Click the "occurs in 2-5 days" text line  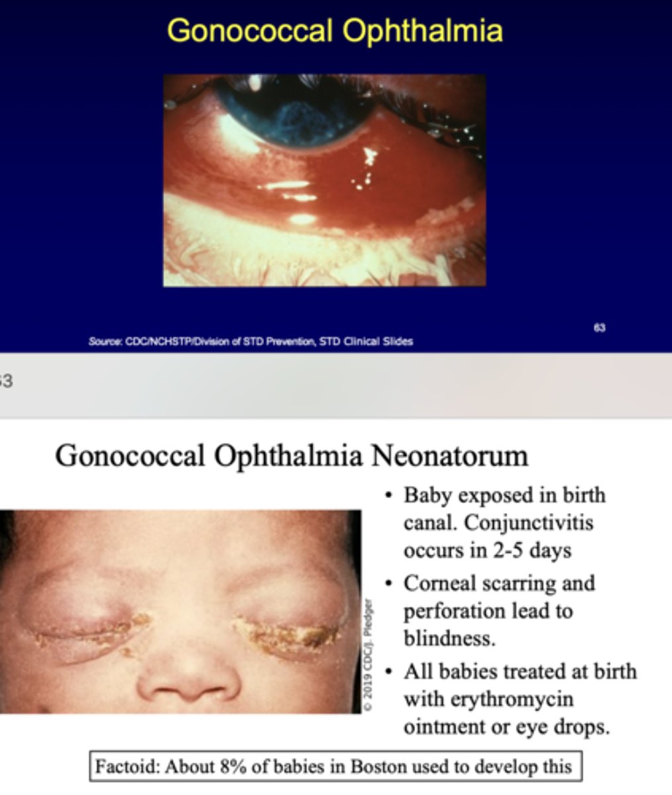pos(488,551)
